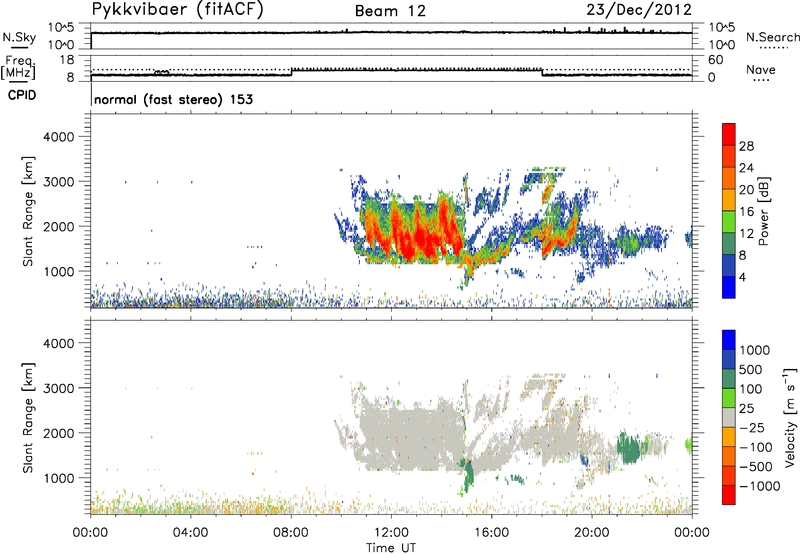Click the Slant Range label of the velocity panel
The height and width of the screenshot is (554, 800).
click(x=28, y=418)
